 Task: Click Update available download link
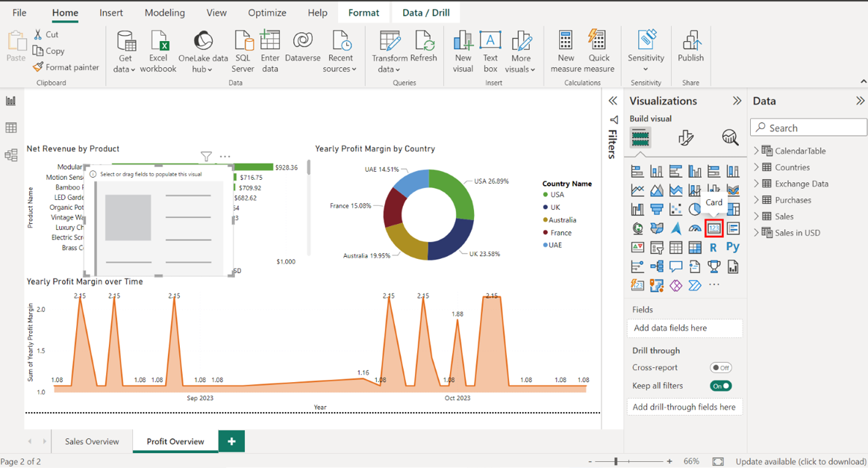800,461
